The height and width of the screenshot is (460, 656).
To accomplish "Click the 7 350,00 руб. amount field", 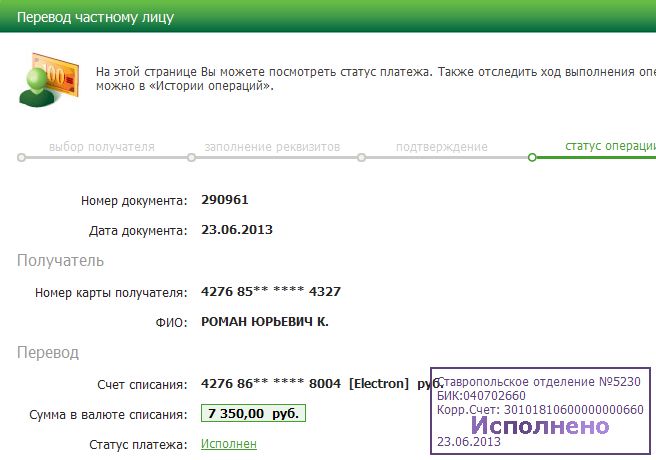I will [253, 413].
